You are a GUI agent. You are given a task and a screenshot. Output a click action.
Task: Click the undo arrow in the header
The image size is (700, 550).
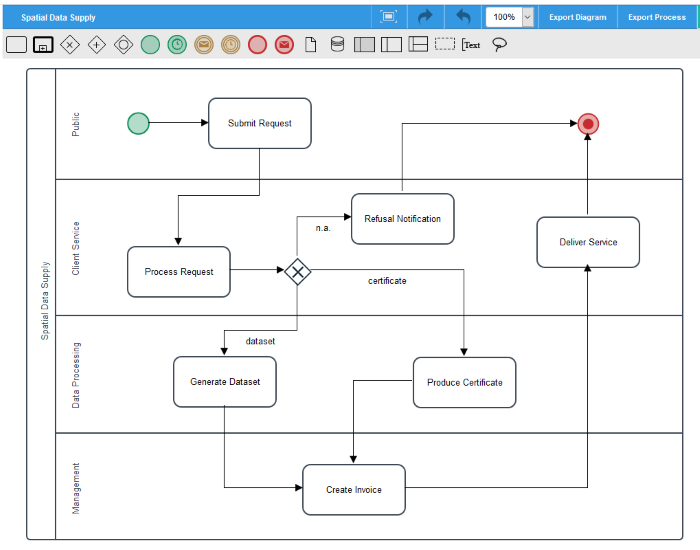[x=463, y=17]
